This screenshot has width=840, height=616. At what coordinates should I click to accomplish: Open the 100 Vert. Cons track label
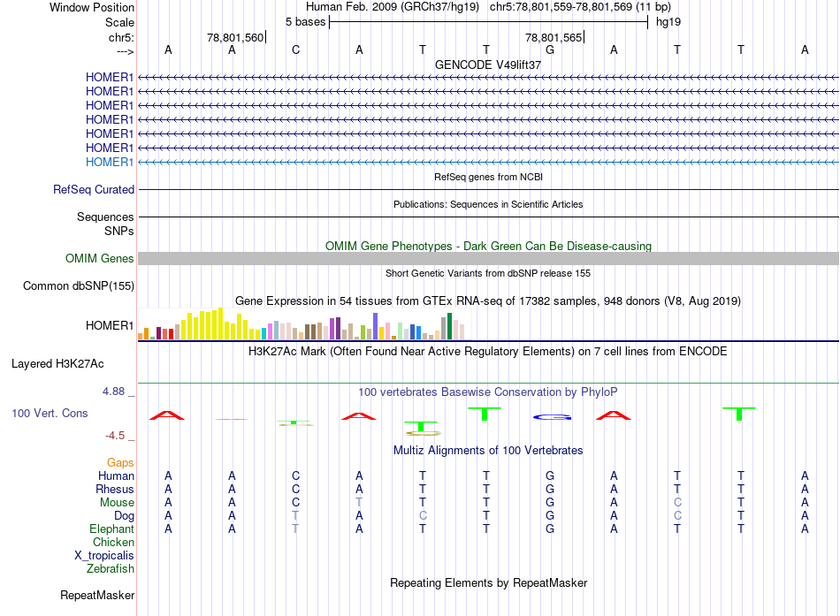click(x=50, y=413)
